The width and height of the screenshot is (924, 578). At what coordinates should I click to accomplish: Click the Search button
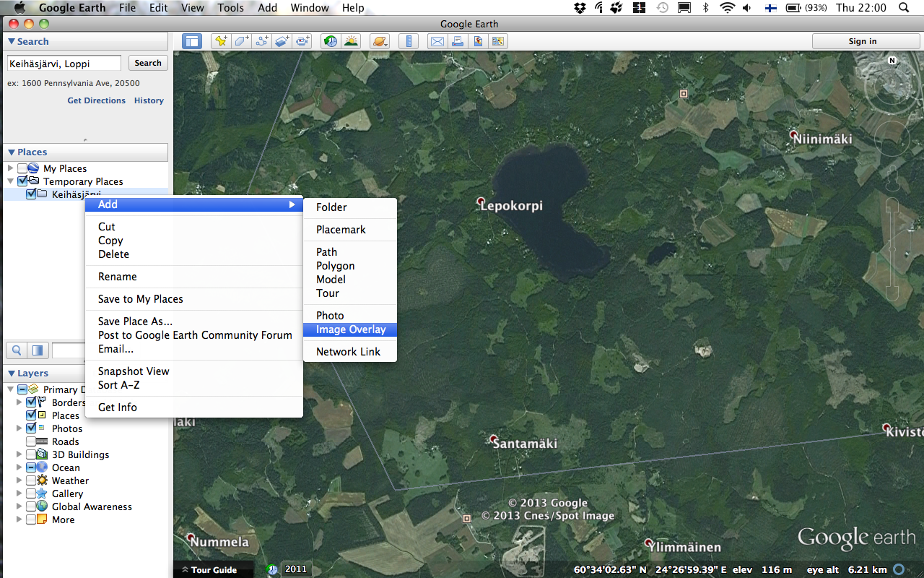(148, 64)
